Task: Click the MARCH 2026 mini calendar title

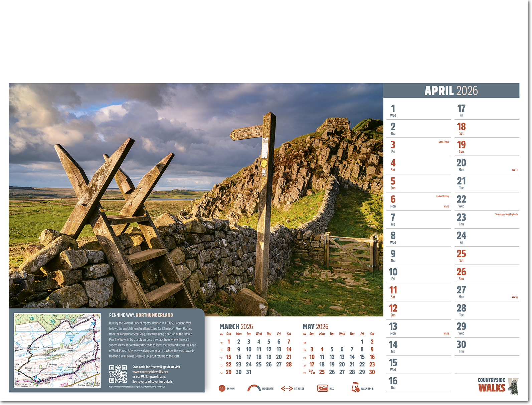Action: [236, 326]
